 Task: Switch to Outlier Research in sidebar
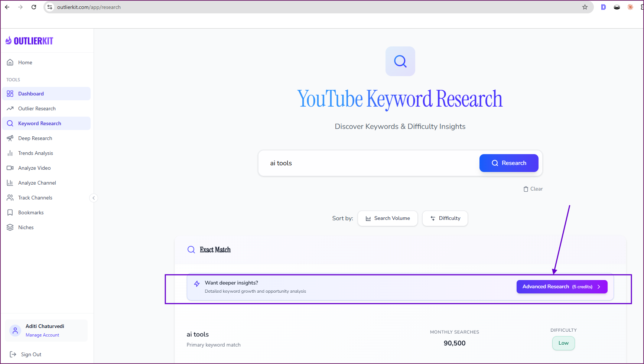10,108
